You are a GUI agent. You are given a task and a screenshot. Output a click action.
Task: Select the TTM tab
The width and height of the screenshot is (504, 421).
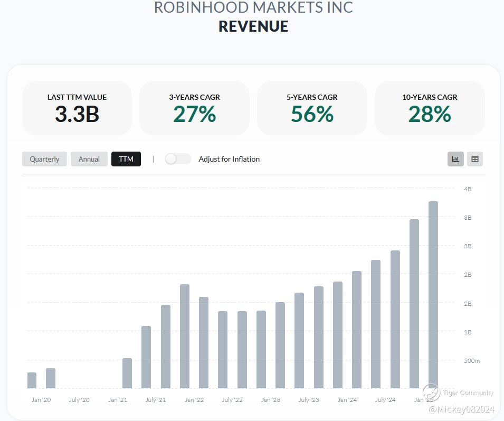(x=126, y=159)
